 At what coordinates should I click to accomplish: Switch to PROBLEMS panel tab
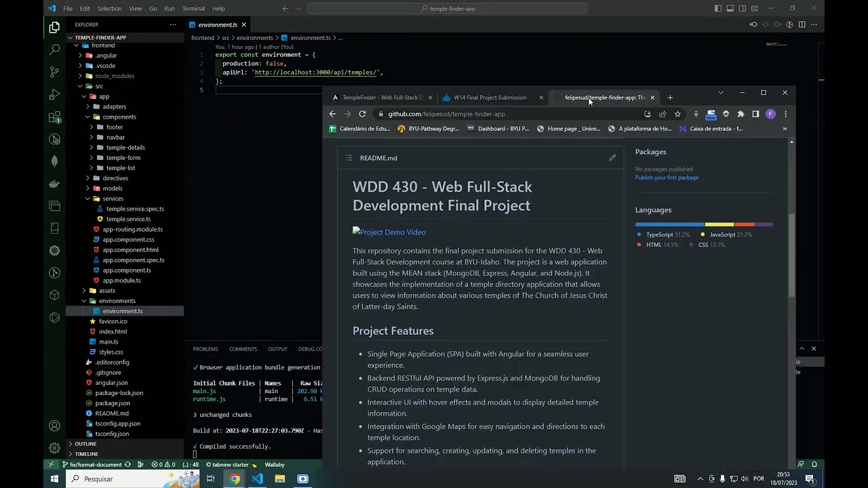coord(205,349)
